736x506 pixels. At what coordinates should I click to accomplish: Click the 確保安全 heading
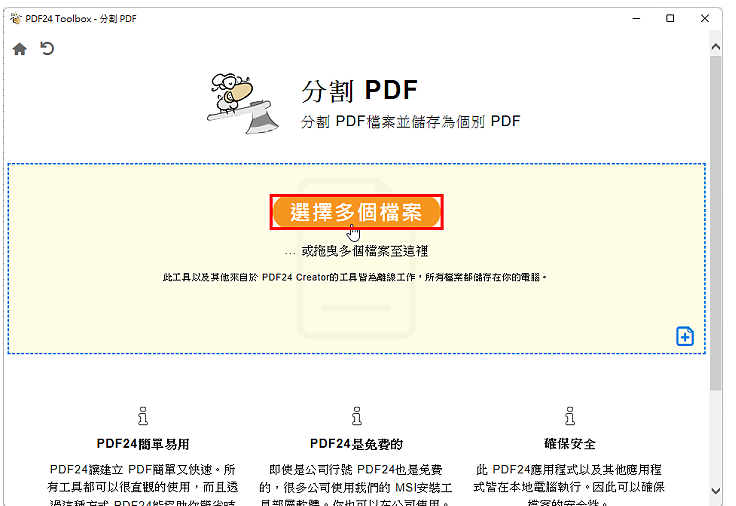pos(570,444)
